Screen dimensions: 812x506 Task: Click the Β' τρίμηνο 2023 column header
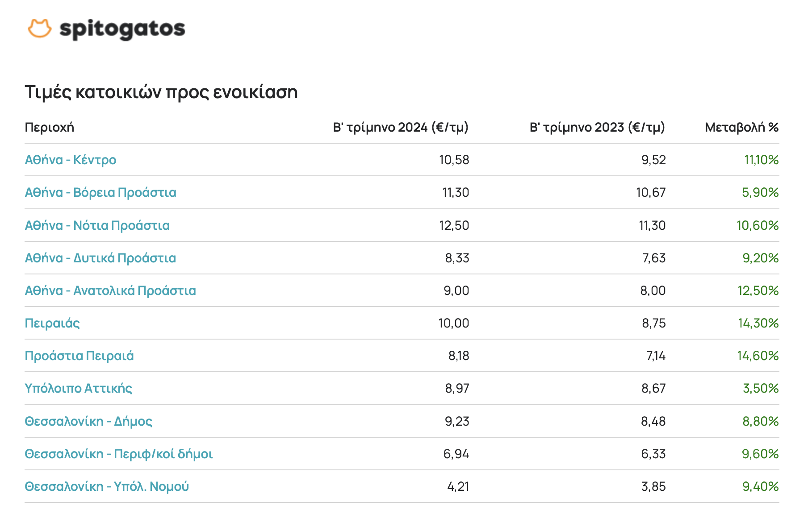[597, 128]
